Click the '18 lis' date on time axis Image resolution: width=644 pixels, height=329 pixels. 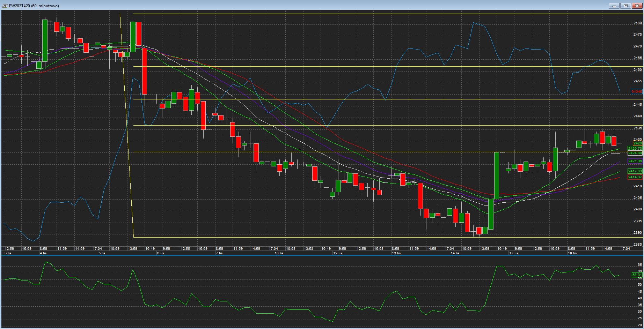(572, 253)
